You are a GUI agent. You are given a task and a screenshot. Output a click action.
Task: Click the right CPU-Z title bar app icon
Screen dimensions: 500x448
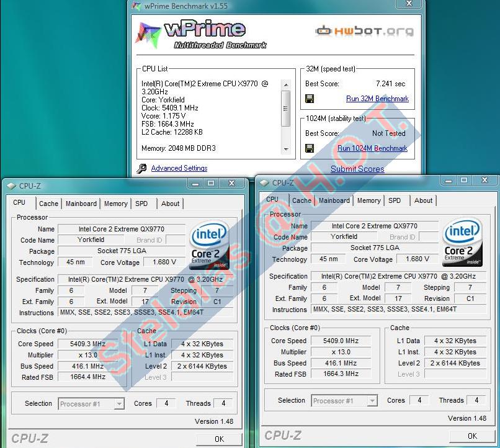264,182
